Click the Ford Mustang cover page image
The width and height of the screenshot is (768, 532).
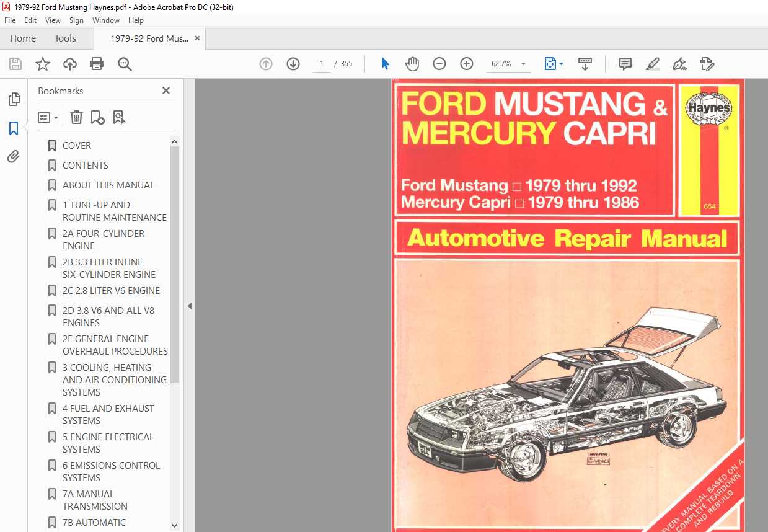pyautogui.click(x=568, y=305)
